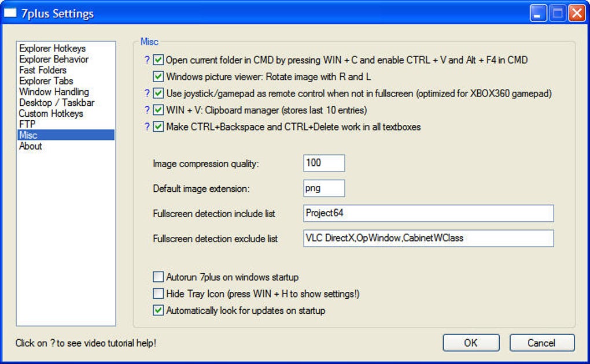
Task: Click the "Click on ? to see video tutorial help!" text
Action: [x=86, y=343]
